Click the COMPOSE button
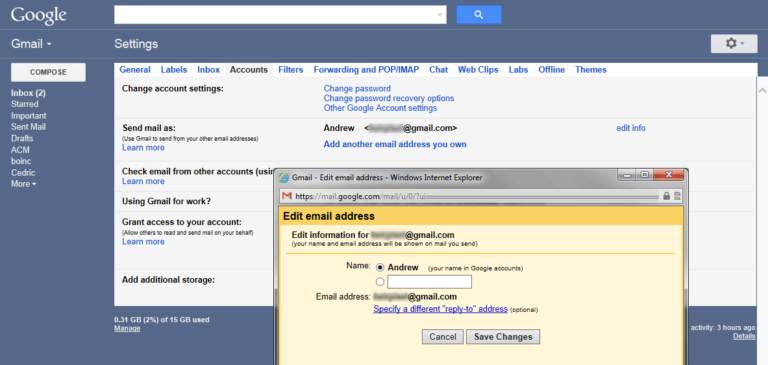Screen dimensions: 768x365 (x=48, y=72)
